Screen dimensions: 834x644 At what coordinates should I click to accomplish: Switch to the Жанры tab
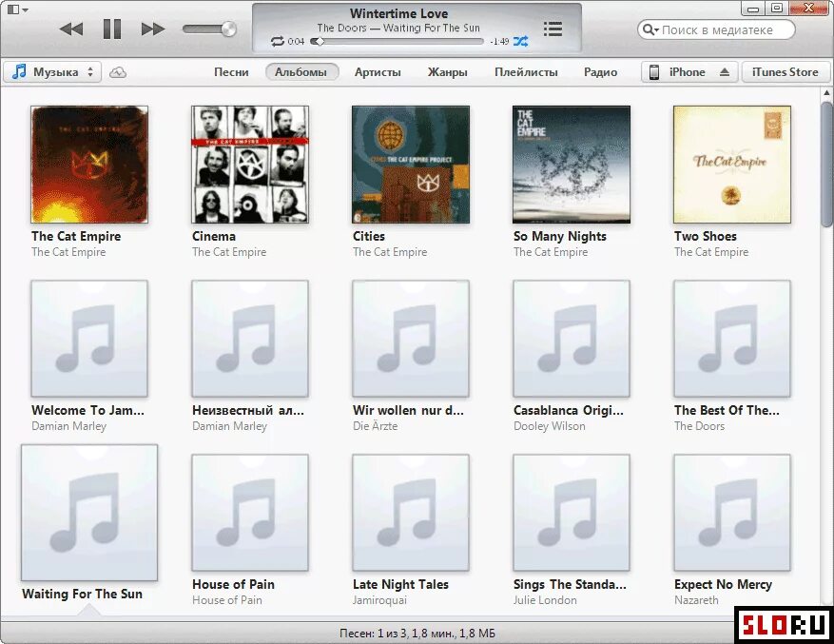[x=447, y=72]
